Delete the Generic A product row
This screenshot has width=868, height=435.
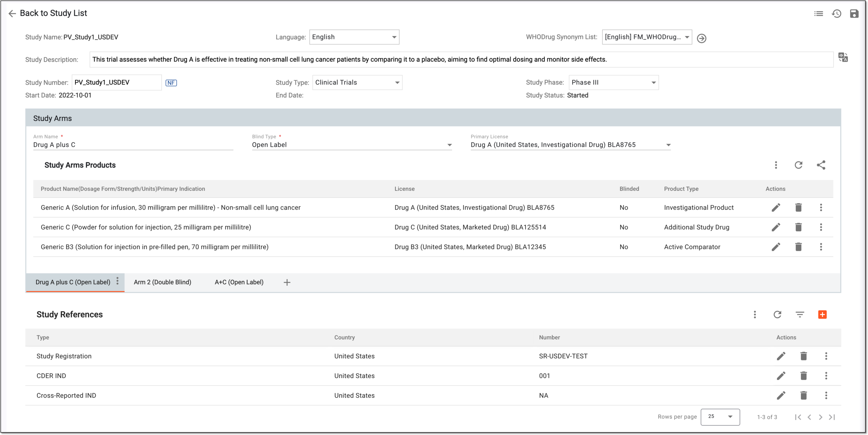(x=798, y=207)
